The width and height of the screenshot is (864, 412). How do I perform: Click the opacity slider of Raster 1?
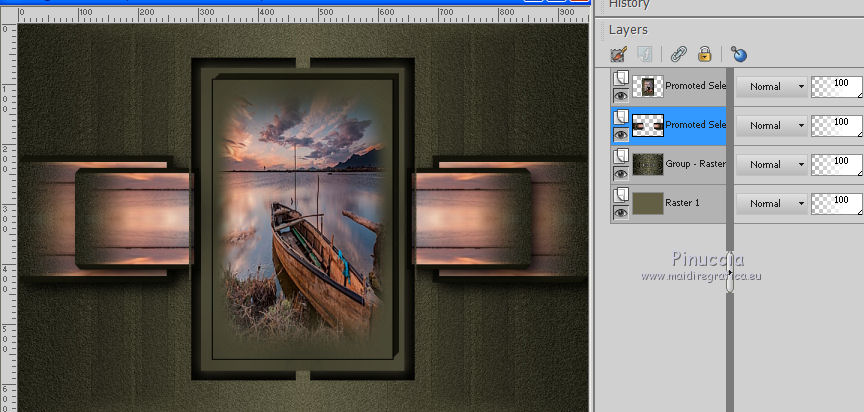click(x=836, y=204)
